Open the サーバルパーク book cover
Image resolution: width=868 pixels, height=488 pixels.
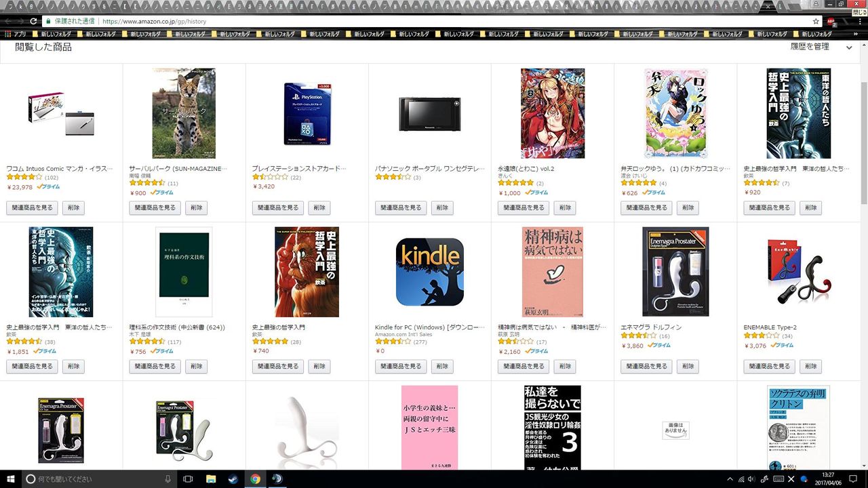184,113
